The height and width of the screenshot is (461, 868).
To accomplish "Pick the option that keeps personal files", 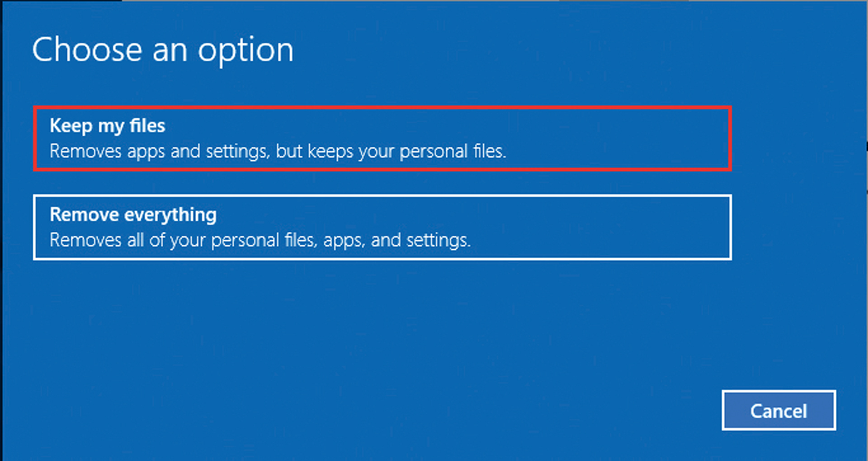I will [x=382, y=138].
